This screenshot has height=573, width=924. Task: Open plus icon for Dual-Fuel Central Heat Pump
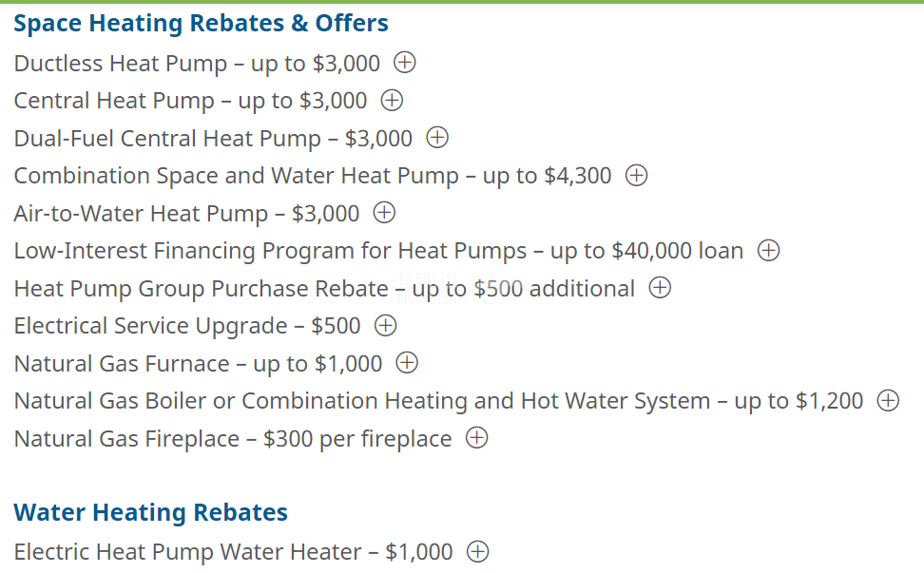pyautogui.click(x=437, y=138)
